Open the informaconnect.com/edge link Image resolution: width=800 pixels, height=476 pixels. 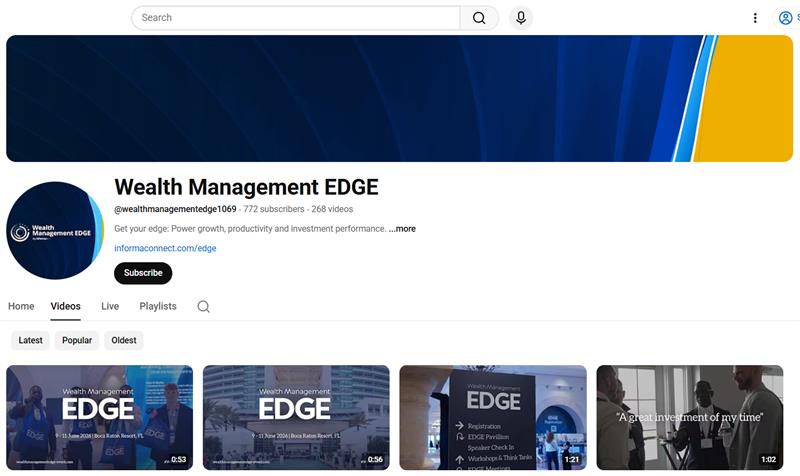click(165, 248)
